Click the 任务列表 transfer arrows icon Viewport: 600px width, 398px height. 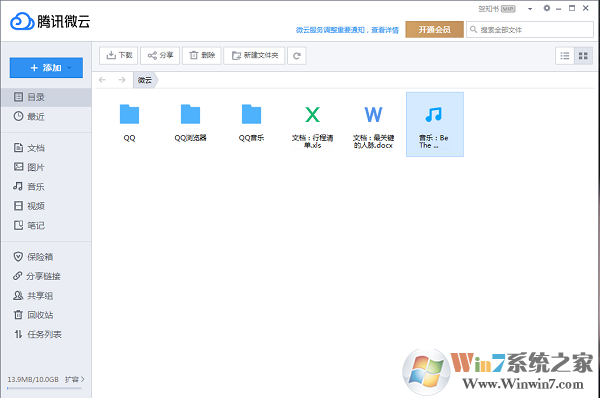click(18, 334)
